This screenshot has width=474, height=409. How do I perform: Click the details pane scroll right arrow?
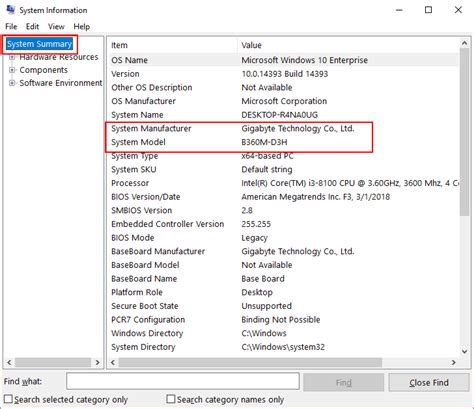point(453,362)
